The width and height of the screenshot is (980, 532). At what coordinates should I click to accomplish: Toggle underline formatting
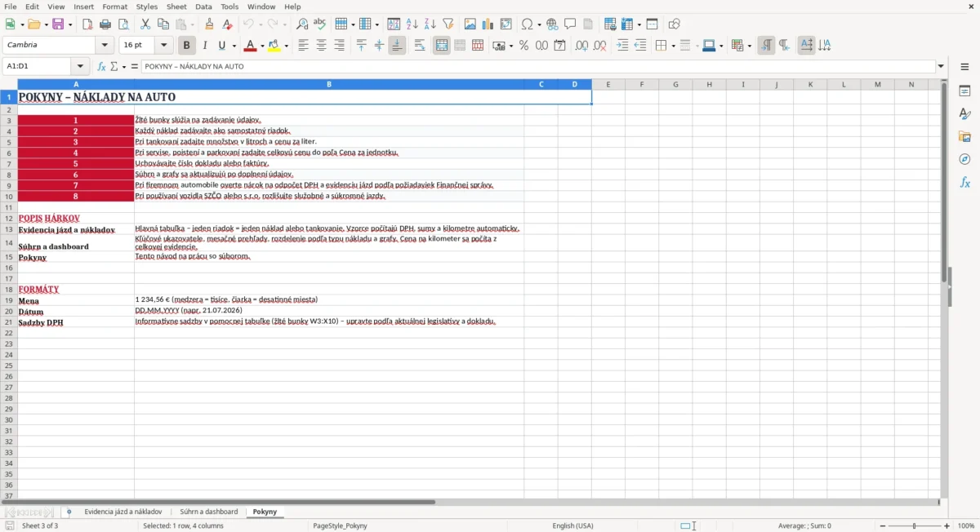pos(221,46)
